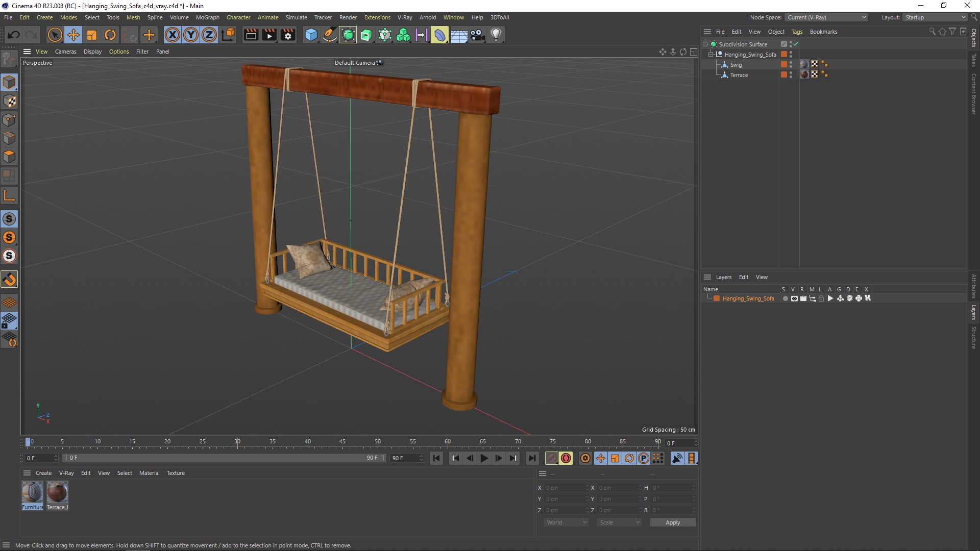980x551 pixels.
Task: Select Texture mode in left sidebar
Action: click(x=9, y=101)
